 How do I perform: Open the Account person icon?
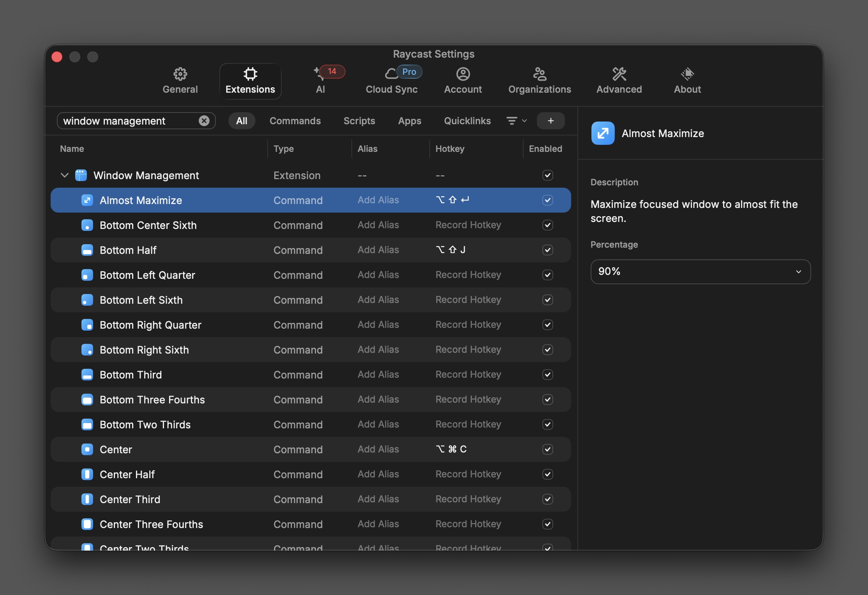[x=463, y=74]
